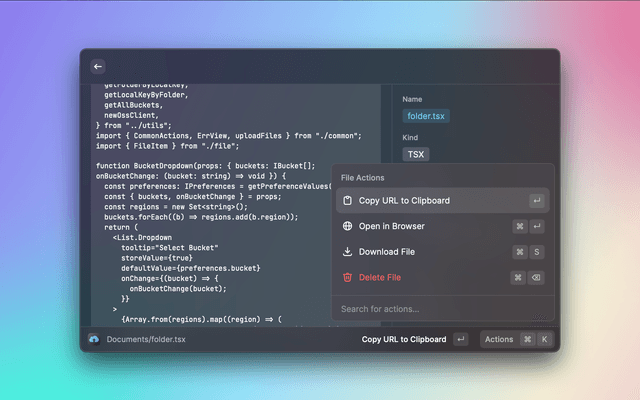640x400 pixels.
Task: Open the Actions menu in bottom bar
Action: pos(499,339)
